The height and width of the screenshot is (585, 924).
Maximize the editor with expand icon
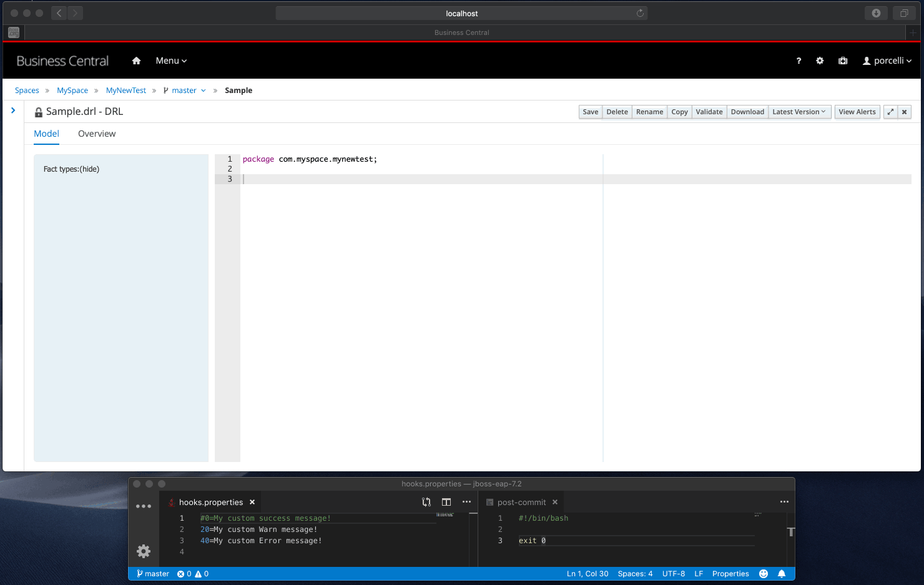[x=890, y=112]
